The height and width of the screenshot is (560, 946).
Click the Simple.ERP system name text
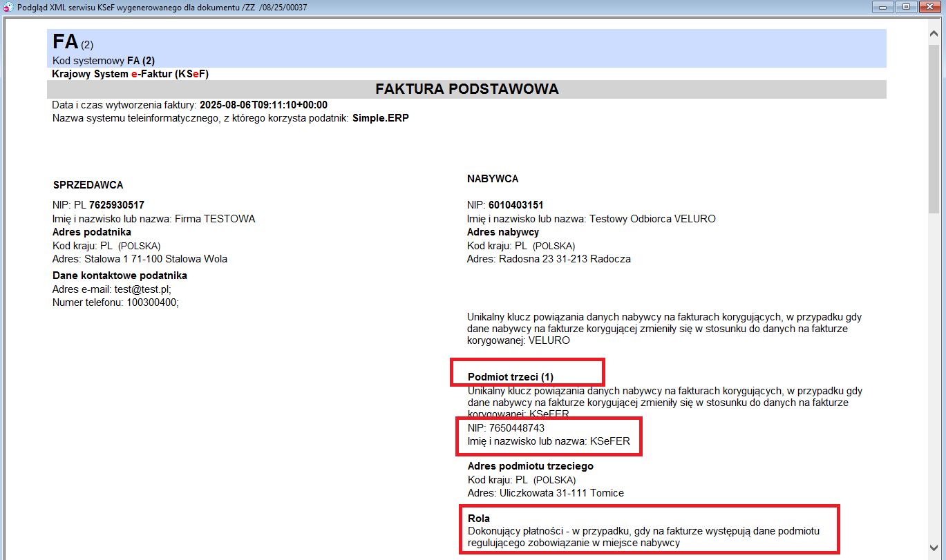coord(381,118)
